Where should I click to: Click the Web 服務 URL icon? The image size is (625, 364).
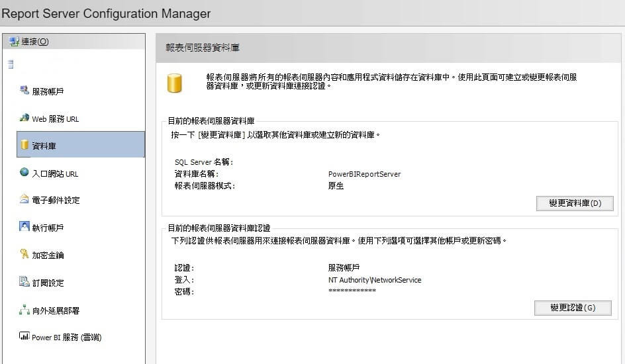24,118
